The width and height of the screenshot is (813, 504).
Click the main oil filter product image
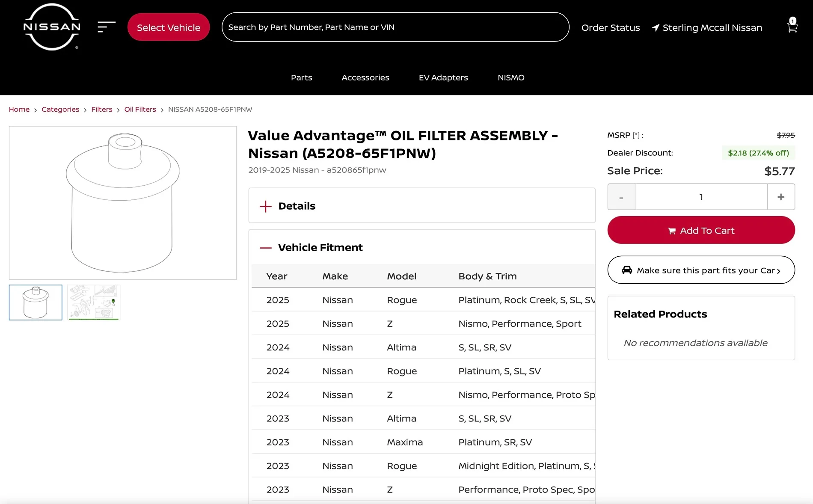coord(123,203)
